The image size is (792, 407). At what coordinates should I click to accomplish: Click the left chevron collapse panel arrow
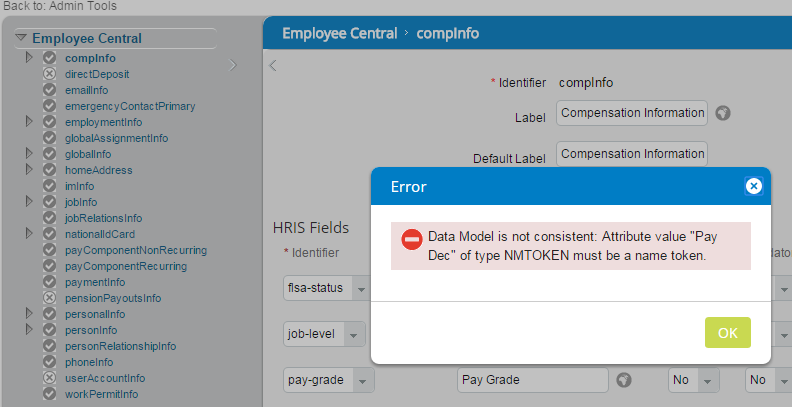click(x=273, y=65)
